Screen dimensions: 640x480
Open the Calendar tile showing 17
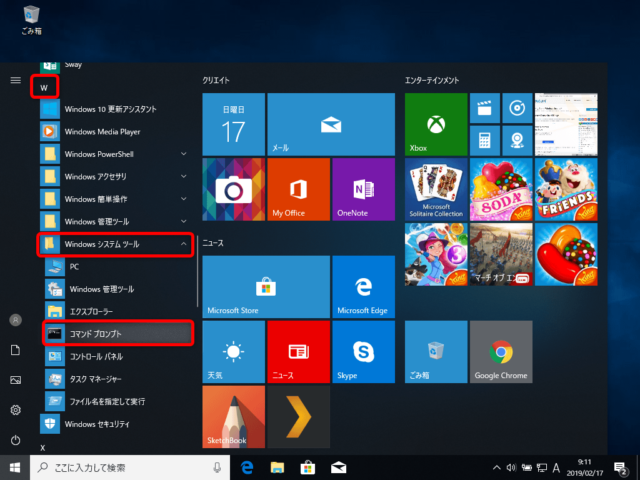[233, 124]
